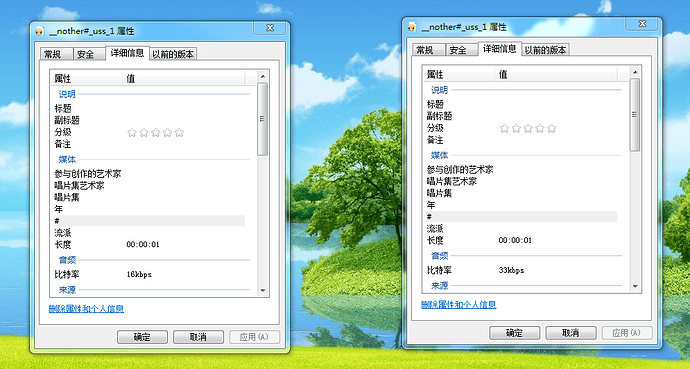Click scroll down arrow in right property list
The width and height of the screenshot is (690, 369).
(x=635, y=286)
